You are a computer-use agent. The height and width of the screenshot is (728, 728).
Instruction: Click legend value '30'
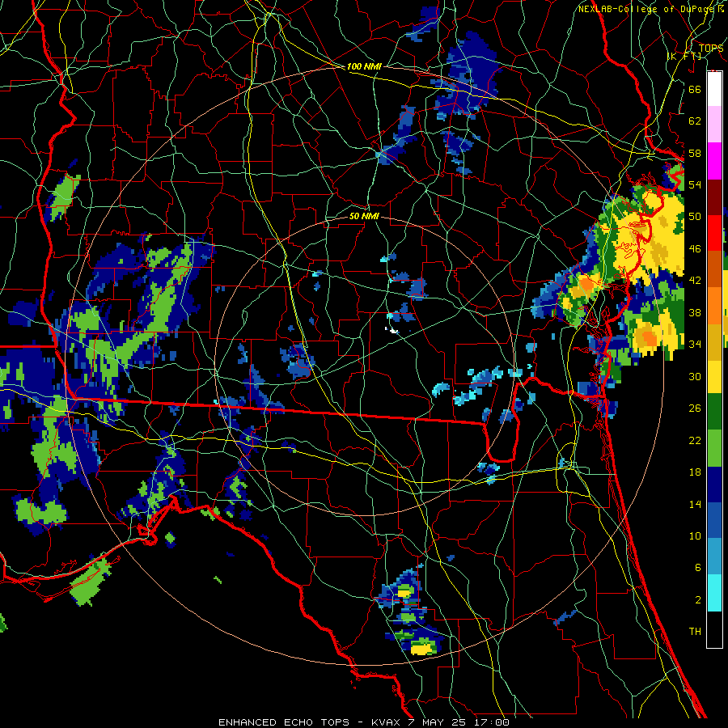[695, 376]
